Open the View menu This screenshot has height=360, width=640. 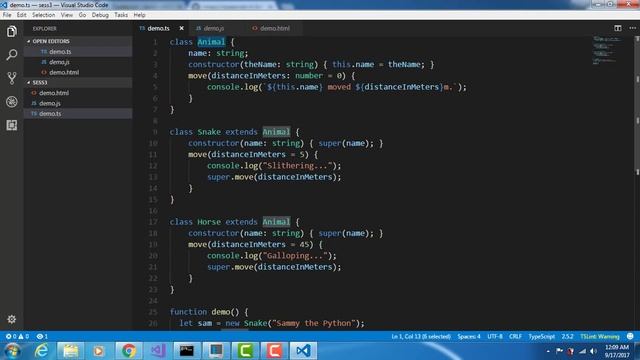(x=67, y=15)
